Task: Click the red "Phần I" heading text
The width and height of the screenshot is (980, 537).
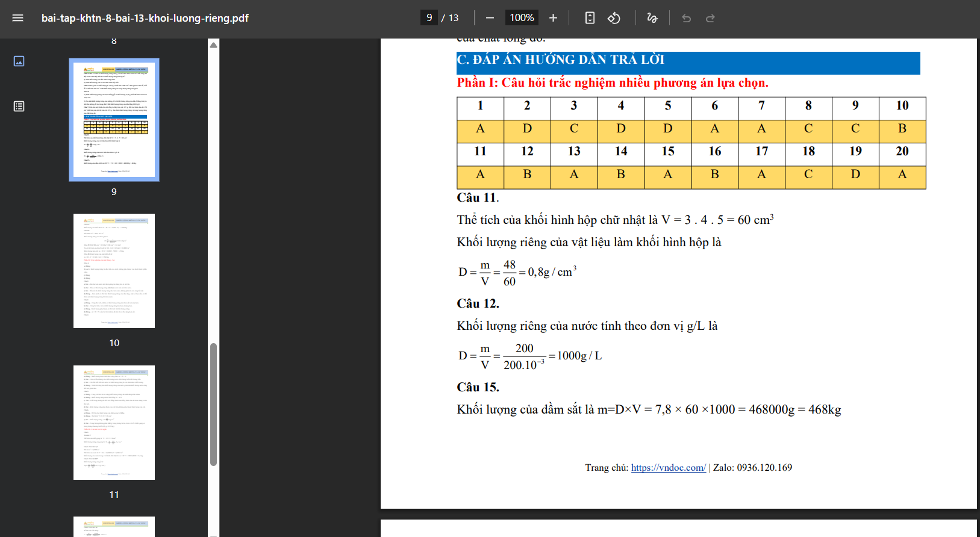Action: 613,82
